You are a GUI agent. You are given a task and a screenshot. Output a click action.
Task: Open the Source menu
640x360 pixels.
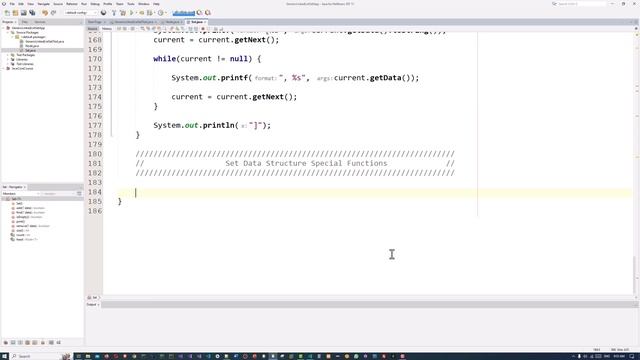coord(58,4)
